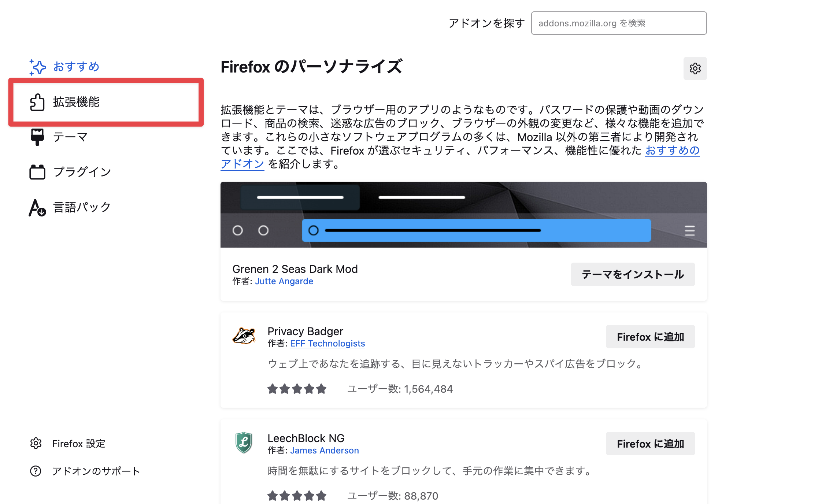
Task: Open the テーマ category
Action: click(106, 137)
